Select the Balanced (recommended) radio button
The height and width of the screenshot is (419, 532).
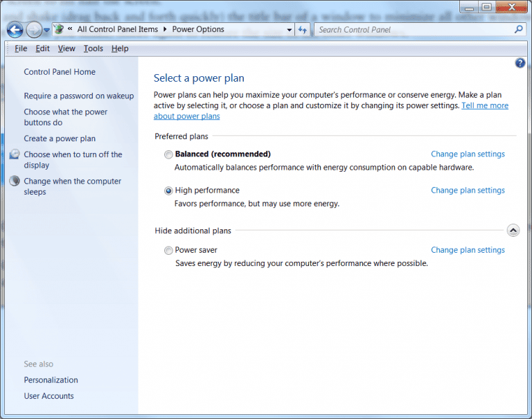click(168, 154)
